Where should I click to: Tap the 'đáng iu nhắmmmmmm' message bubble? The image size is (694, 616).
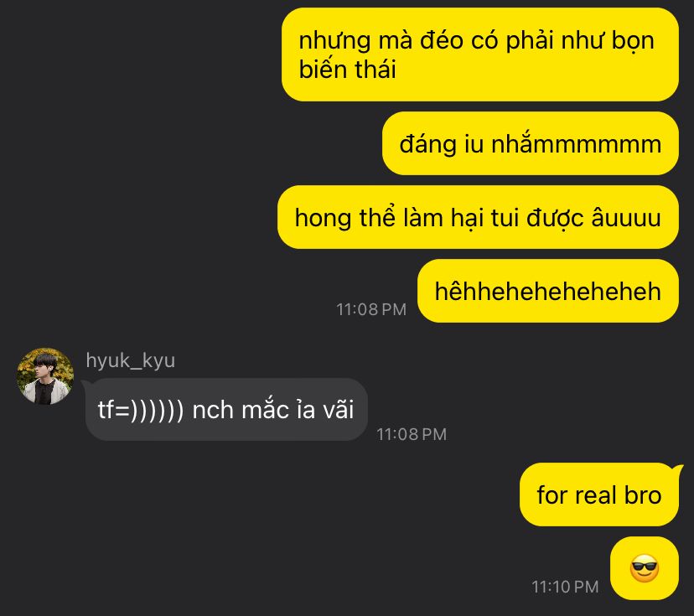[x=531, y=143]
